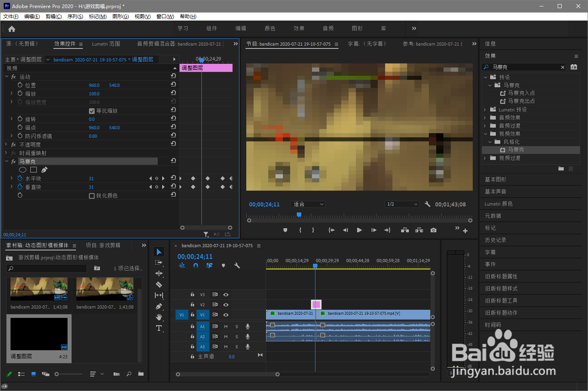Step forward one frame
This screenshot has width=588, height=391.
click(x=374, y=230)
